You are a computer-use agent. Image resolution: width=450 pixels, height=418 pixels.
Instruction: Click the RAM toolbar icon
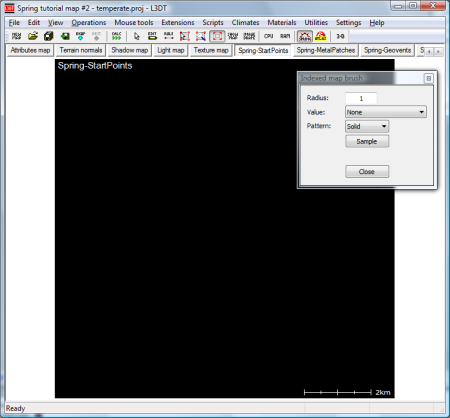pyautogui.click(x=285, y=36)
